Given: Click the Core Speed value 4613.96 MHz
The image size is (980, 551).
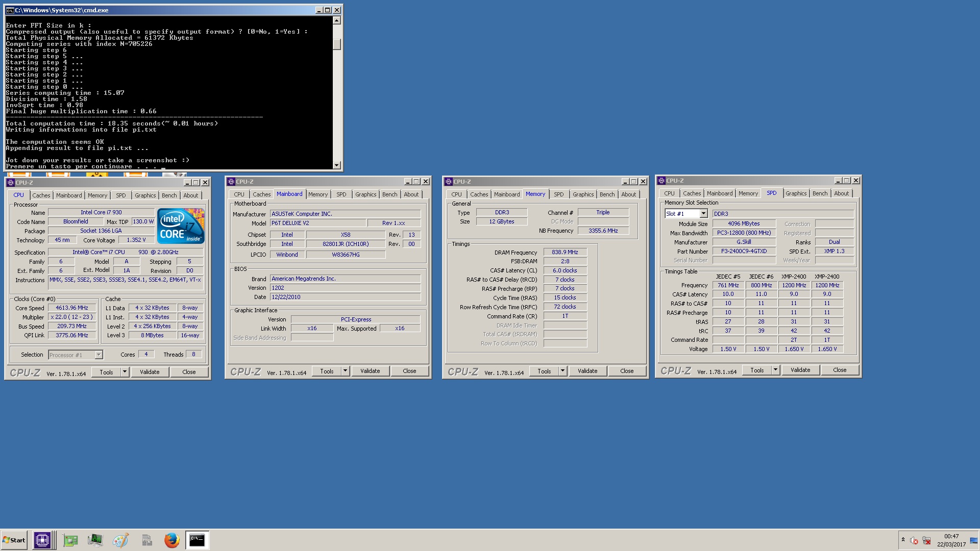Looking at the screenshot, I should (72, 308).
